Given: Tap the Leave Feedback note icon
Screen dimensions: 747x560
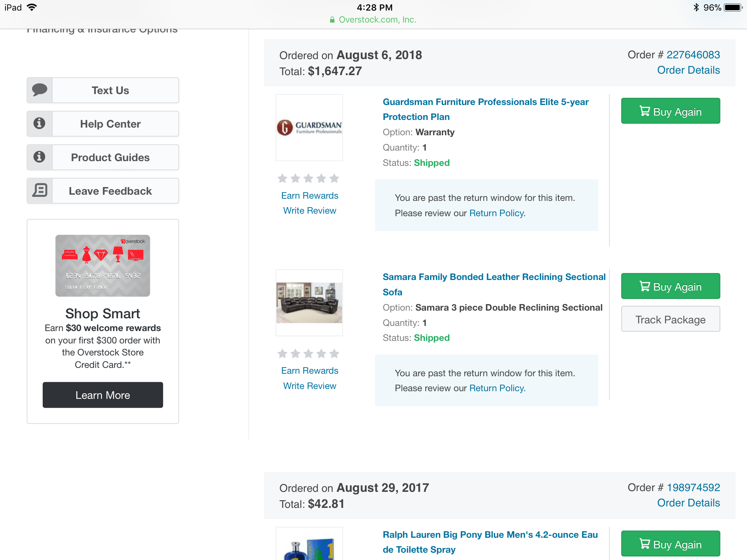Looking at the screenshot, I should pyautogui.click(x=40, y=190).
